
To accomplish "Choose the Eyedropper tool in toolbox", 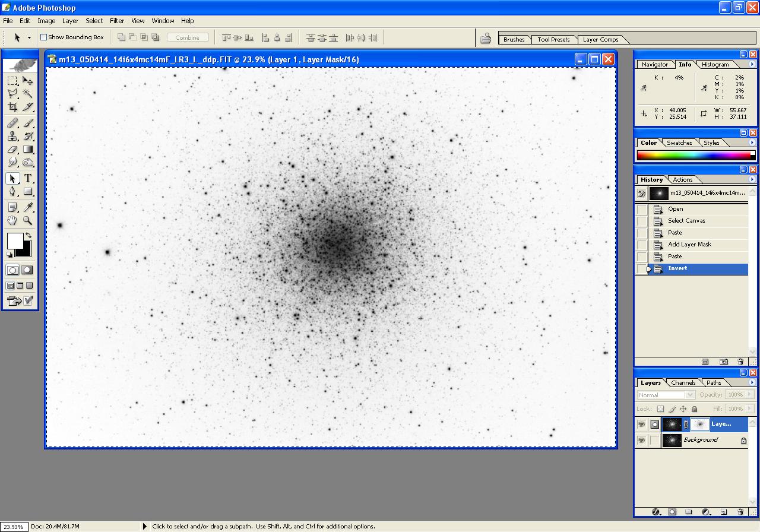I will click(28, 207).
